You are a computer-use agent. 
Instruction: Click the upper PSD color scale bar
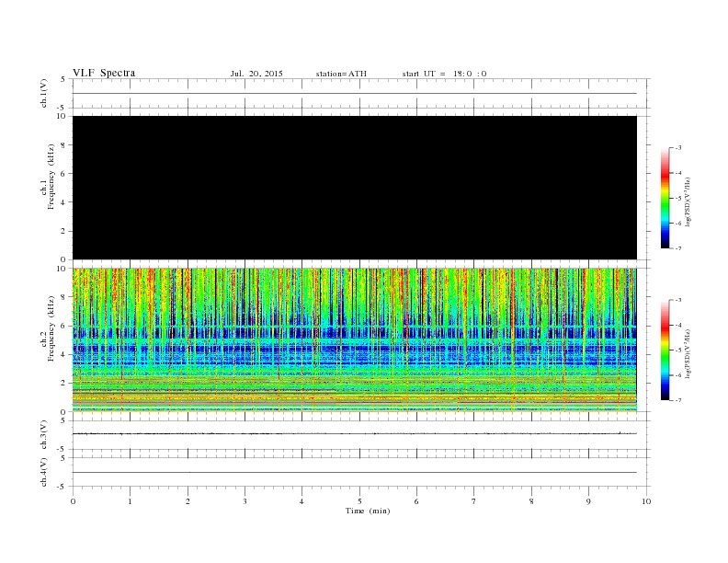pyautogui.click(x=665, y=198)
